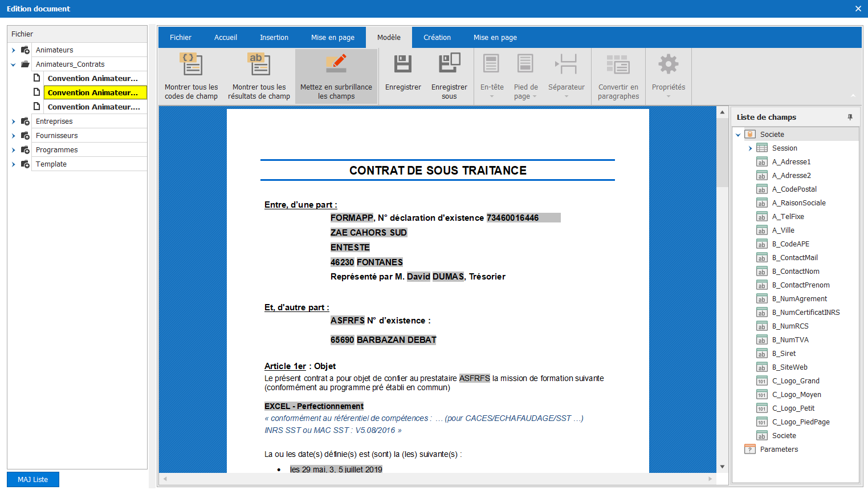Expand the Animateurs folder

(14, 50)
